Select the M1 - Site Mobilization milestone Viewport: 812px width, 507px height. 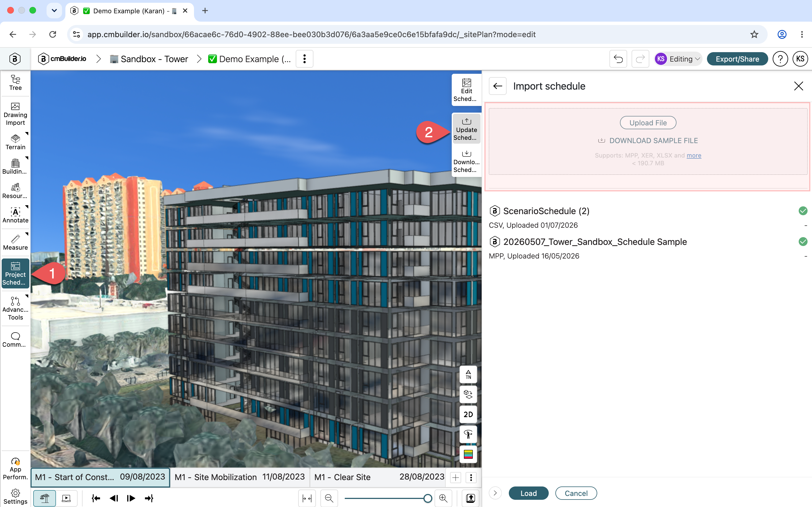tap(239, 477)
